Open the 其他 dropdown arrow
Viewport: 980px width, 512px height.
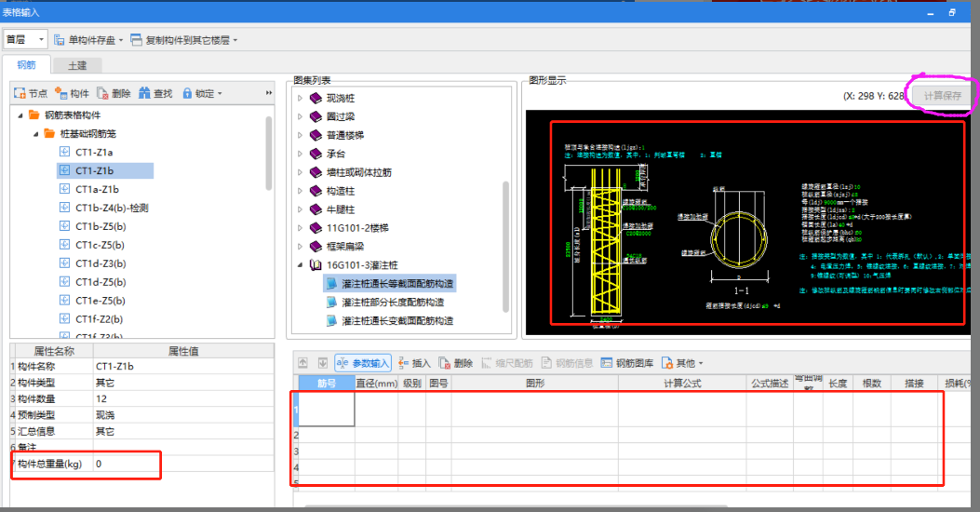tap(701, 363)
